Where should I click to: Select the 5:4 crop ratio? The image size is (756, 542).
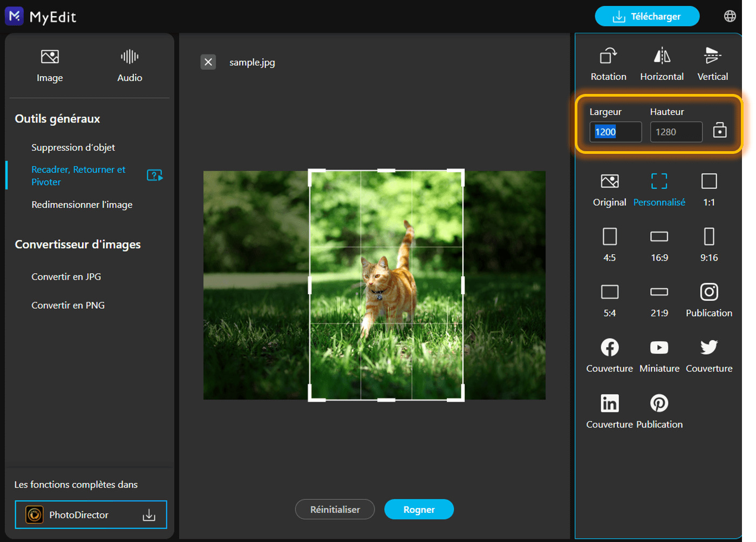[610, 301]
